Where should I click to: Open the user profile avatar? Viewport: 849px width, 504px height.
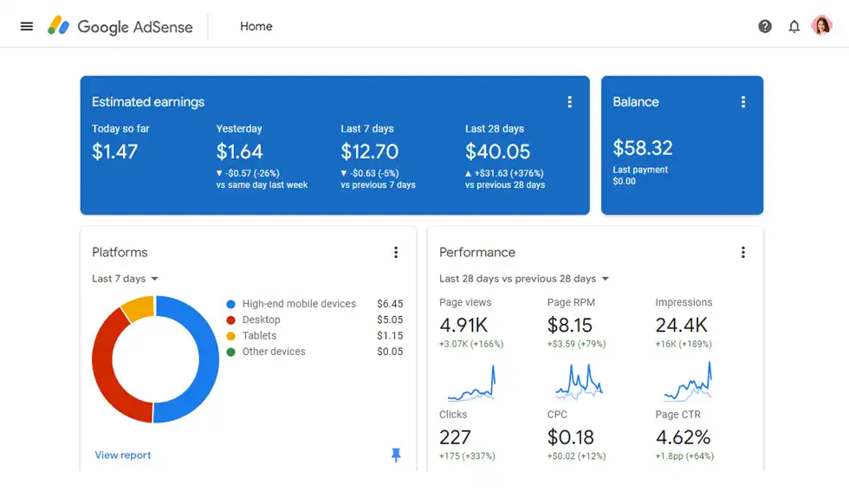pos(821,26)
